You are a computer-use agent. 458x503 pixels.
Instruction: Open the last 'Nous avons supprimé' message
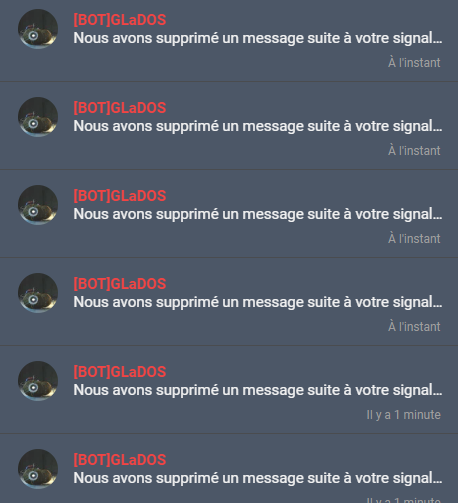coord(258,479)
